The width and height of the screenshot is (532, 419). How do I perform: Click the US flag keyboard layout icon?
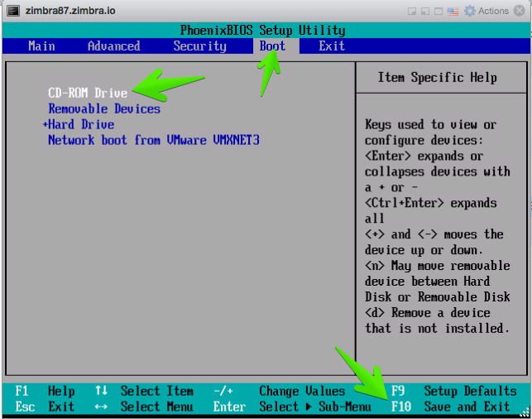coord(453,12)
